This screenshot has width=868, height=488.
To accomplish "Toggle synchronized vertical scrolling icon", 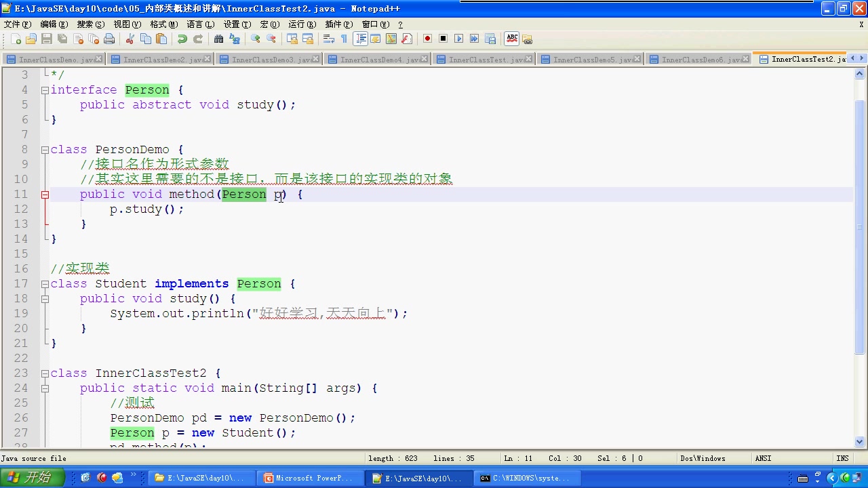I will pos(292,39).
